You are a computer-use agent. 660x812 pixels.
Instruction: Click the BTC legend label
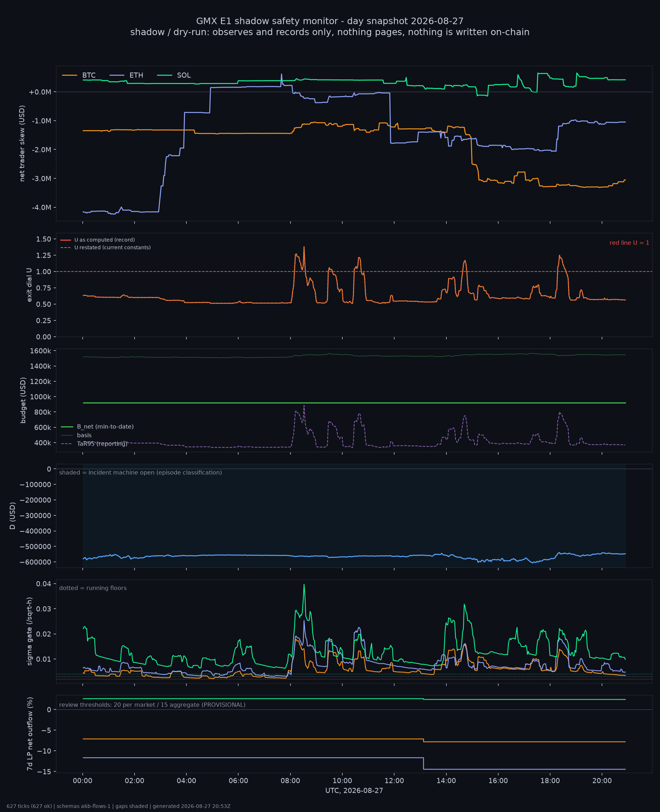coord(89,75)
